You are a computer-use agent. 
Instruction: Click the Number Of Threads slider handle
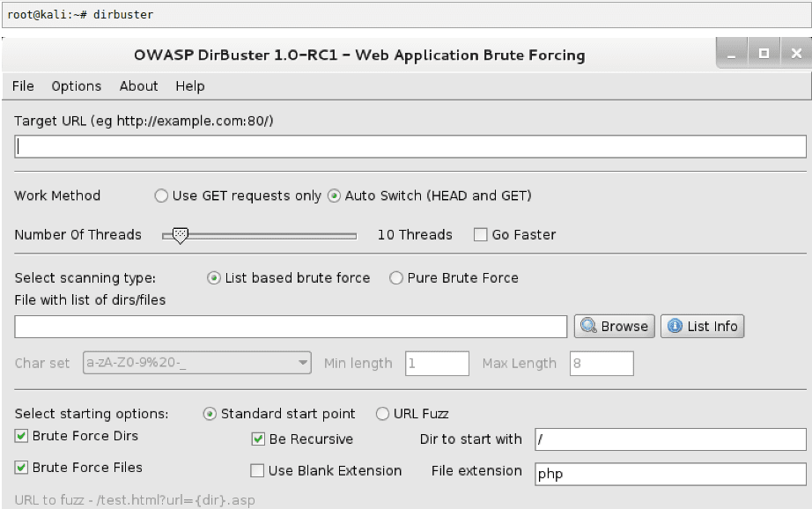[x=180, y=235]
